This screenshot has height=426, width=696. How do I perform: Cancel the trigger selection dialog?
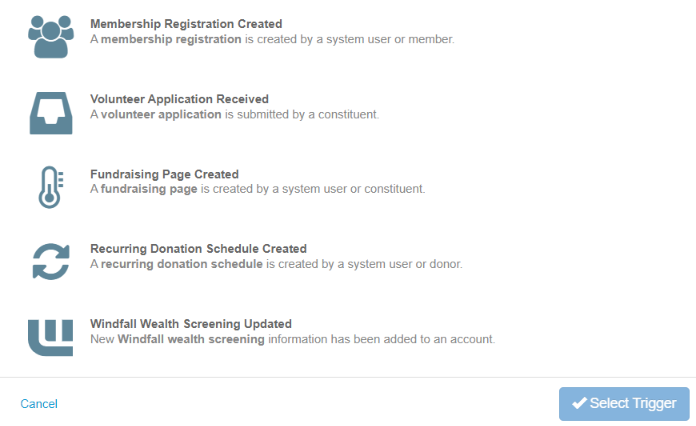point(39,404)
